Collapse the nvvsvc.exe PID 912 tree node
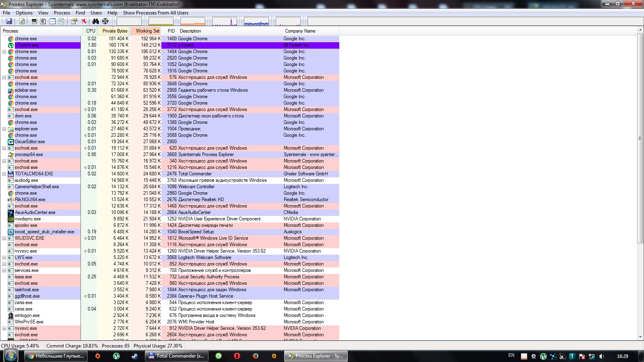 (x=4, y=328)
